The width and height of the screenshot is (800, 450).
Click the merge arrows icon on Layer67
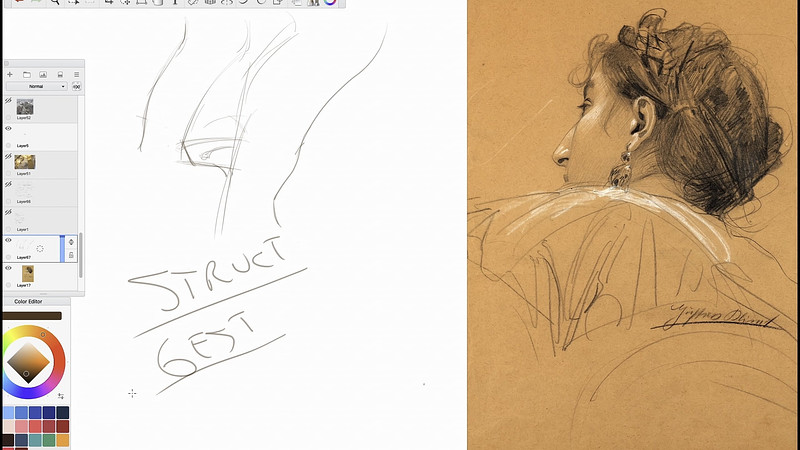[71, 242]
